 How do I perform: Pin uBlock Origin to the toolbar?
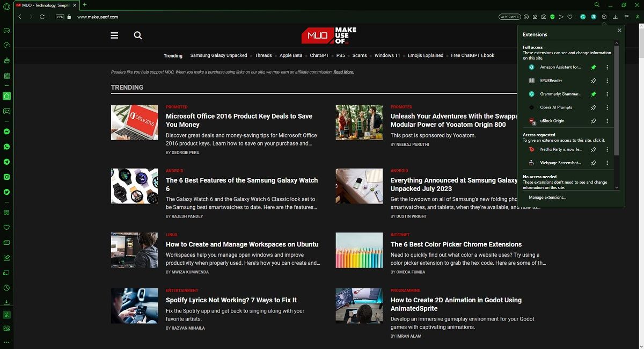point(593,121)
